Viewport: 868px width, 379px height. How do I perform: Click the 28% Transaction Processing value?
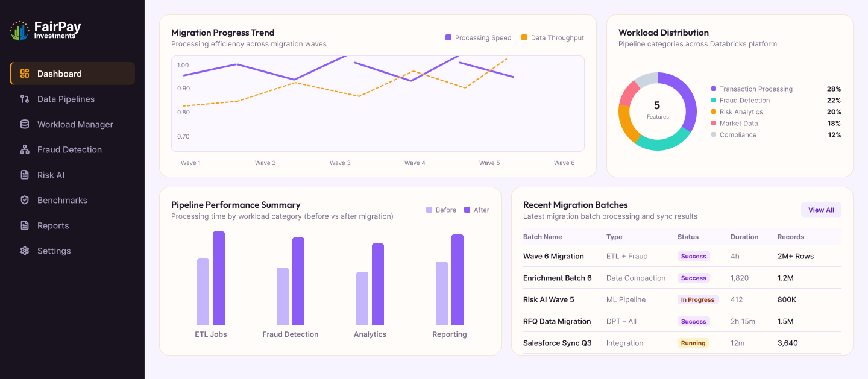(834, 89)
